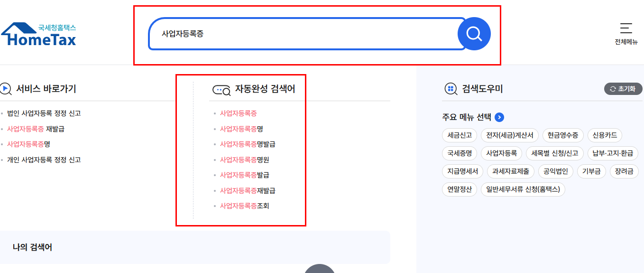Select autocomplete suggestion 사업자등록증재발급
This screenshot has height=273, width=644.
[x=248, y=190]
